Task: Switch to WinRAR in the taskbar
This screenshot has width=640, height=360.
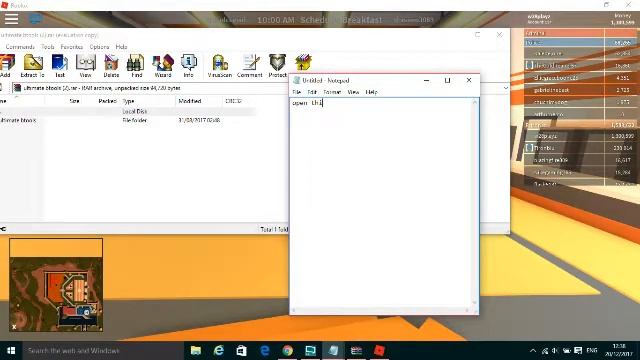Action: coord(356,351)
